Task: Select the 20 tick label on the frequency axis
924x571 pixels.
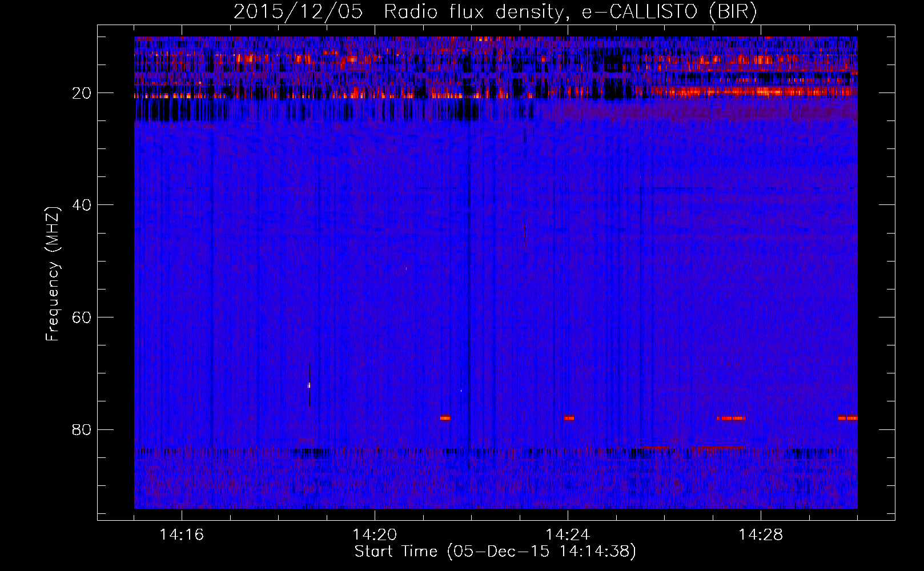Action: click(x=82, y=93)
